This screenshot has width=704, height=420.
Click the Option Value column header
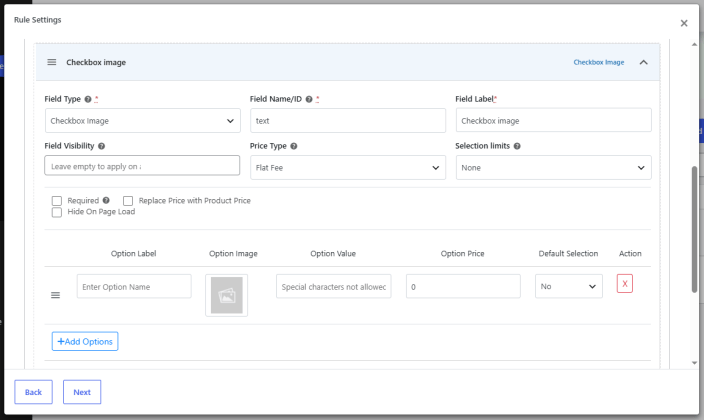333,253
